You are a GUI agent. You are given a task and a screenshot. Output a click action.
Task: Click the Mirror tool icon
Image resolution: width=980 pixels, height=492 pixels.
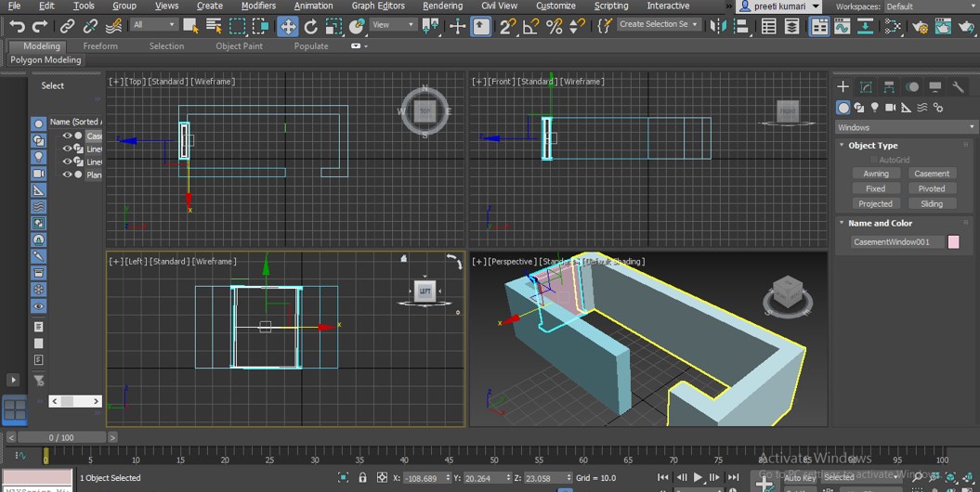720,26
